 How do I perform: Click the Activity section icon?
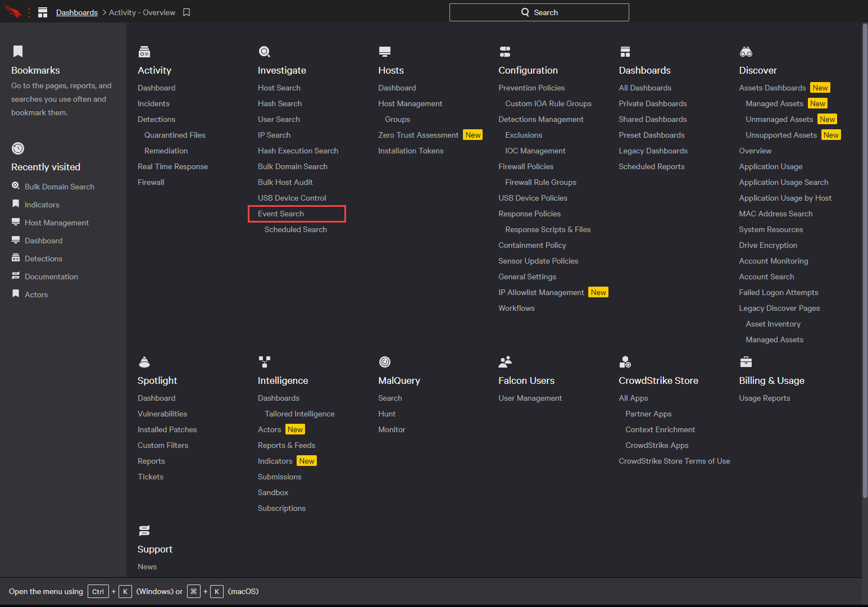144,52
